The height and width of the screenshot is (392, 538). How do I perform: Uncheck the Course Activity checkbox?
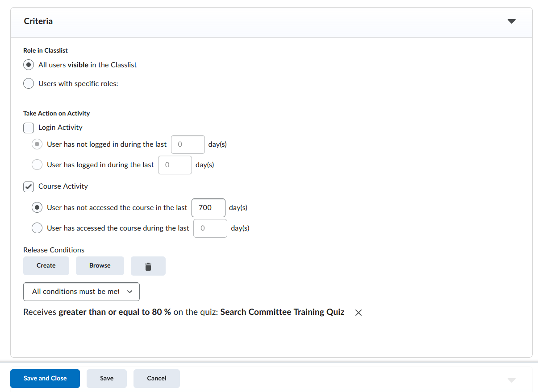[x=29, y=186]
